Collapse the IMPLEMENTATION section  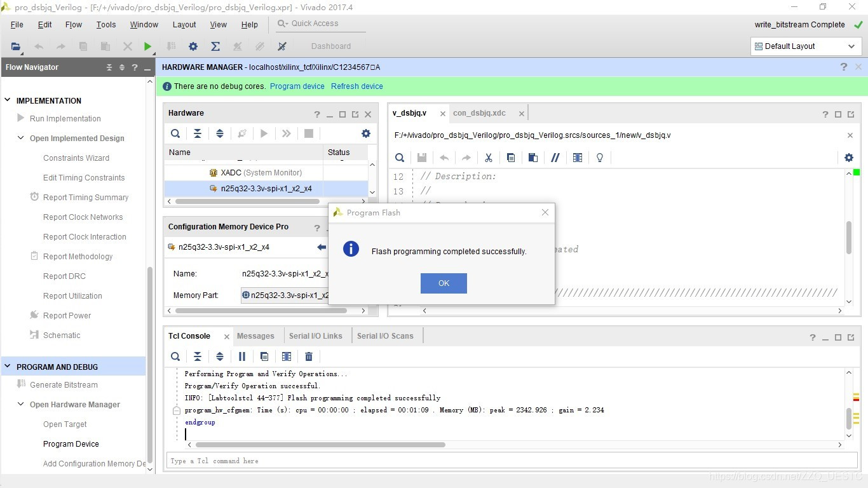8,100
